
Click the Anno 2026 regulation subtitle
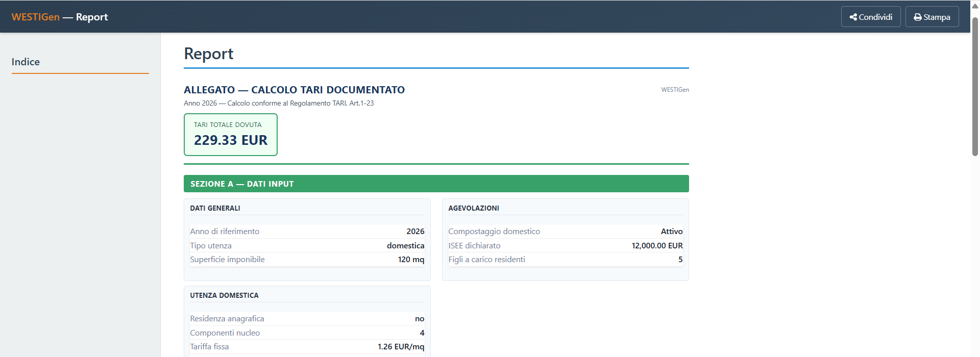[279, 103]
